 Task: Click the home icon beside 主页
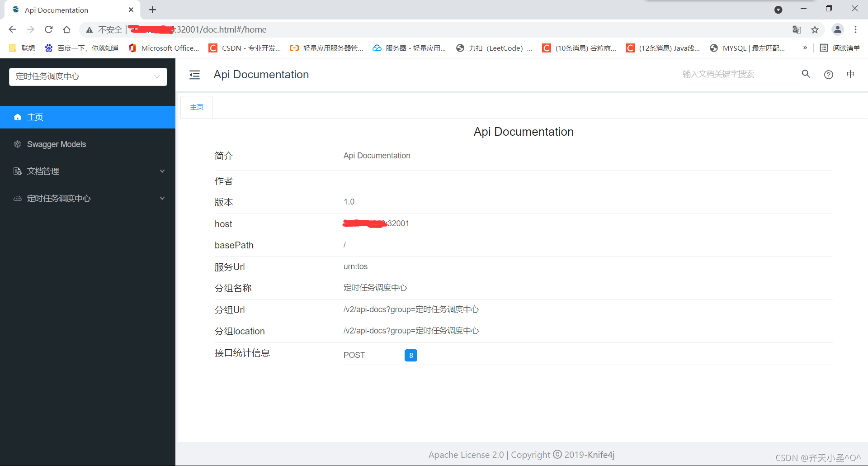click(18, 117)
